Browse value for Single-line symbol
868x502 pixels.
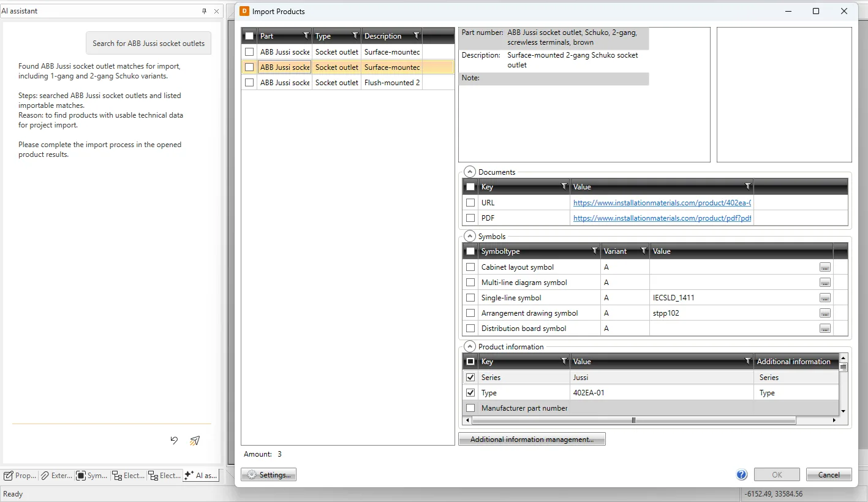pyautogui.click(x=825, y=298)
